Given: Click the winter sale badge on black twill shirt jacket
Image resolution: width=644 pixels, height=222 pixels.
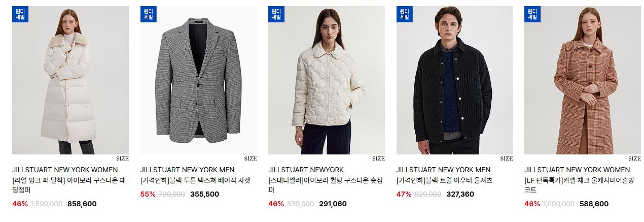Looking at the screenshot, I should tap(405, 14).
